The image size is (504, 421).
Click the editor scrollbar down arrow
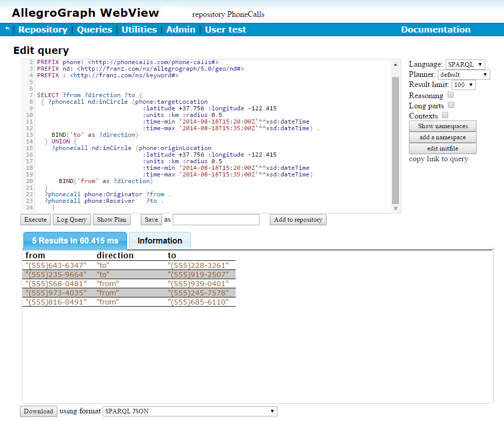(395, 208)
